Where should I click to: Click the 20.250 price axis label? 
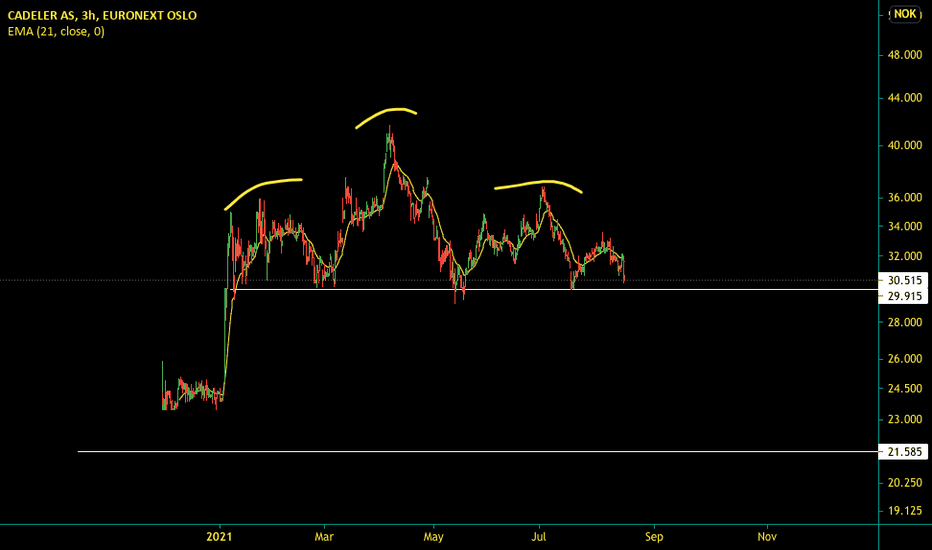905,483
